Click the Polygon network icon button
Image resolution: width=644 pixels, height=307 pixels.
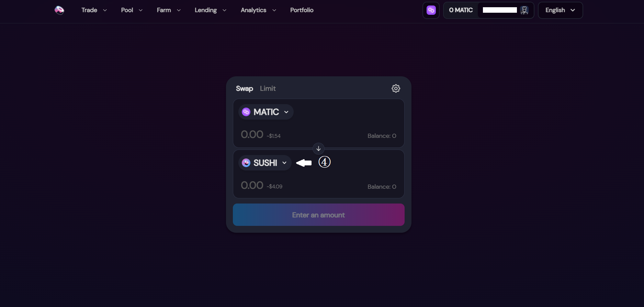coord(431,10)
